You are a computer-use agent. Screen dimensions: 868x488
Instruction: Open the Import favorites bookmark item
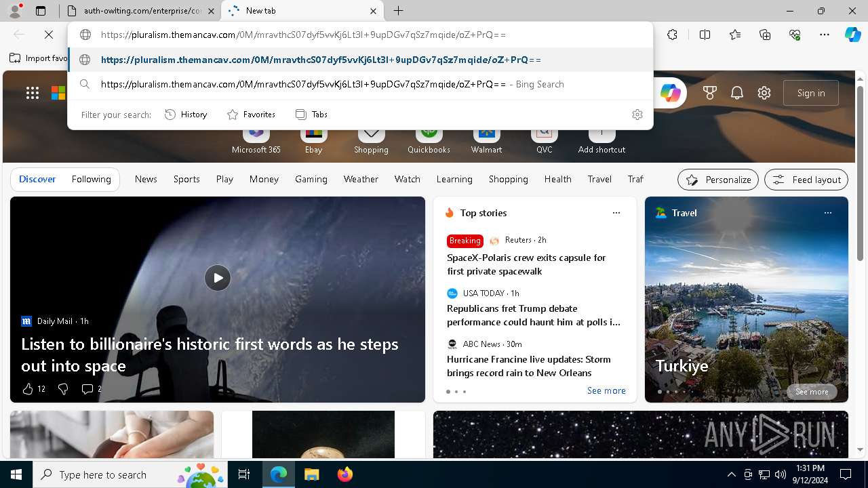(x=39, y=58)
